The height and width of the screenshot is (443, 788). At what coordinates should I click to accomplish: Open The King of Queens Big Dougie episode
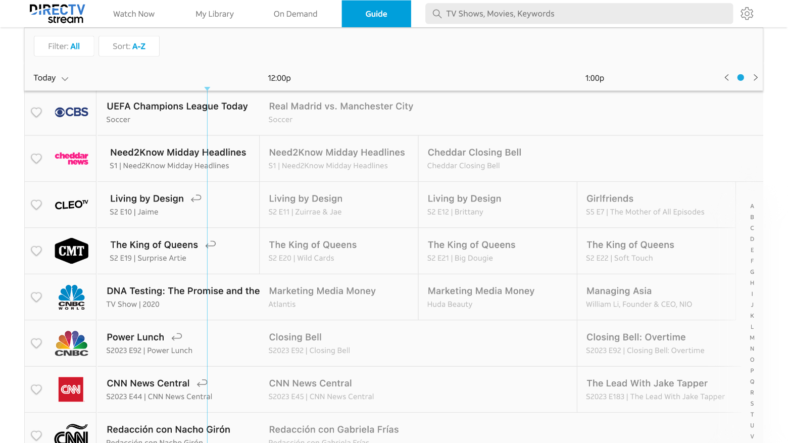tap(498, 251)
